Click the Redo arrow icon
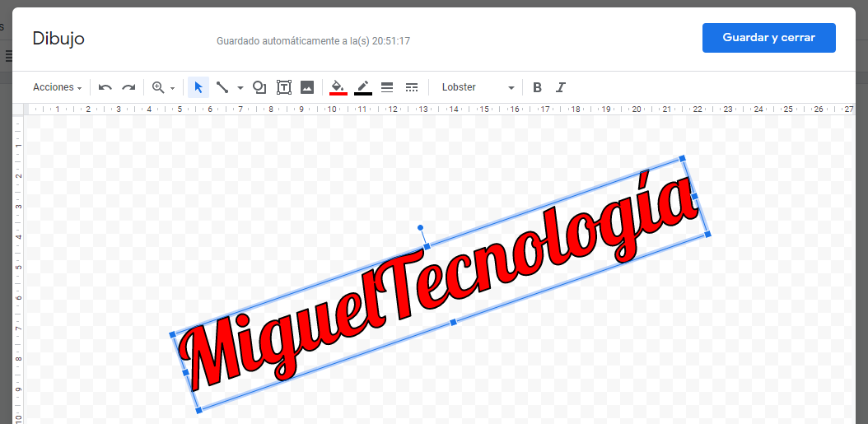This screenshot has width=868, height=424. 128,87
